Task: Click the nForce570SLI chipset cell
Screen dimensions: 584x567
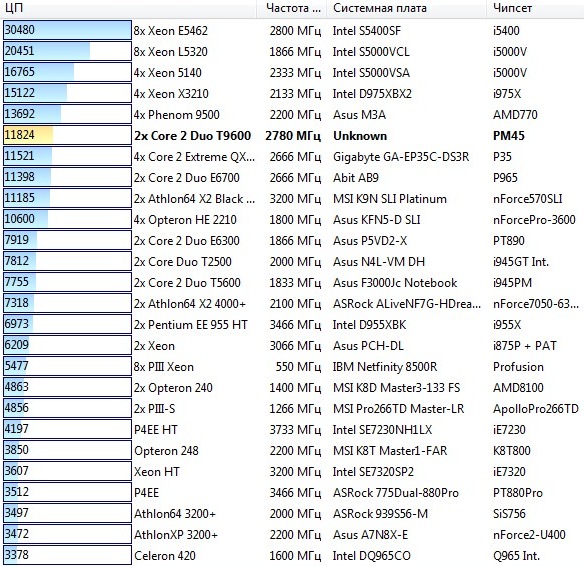Action: 527,199
